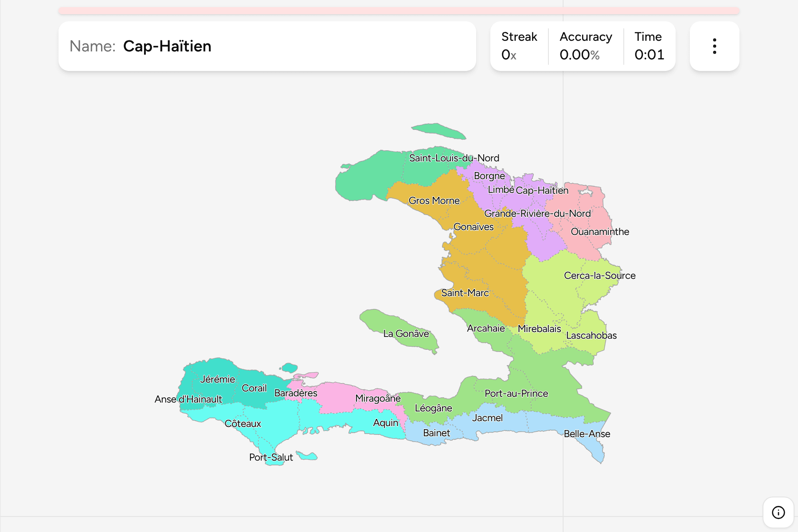
Task: Select the Ouanaminthe region
Action: [600, 232]
